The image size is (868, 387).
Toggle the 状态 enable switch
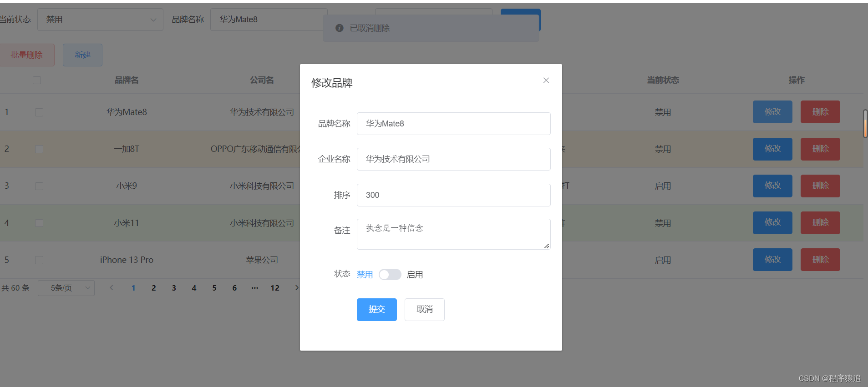click(390, 275)
